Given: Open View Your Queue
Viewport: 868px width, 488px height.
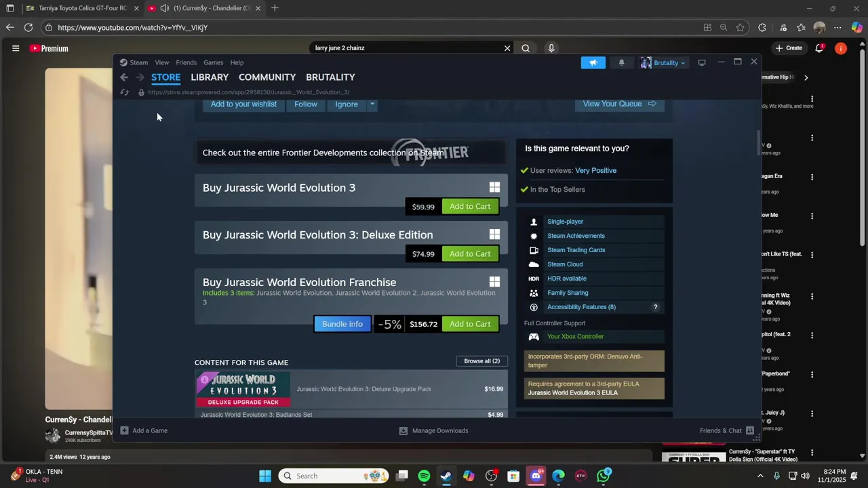Looking at the screenshot, I should pyautogui.click(x=619, y=104).
